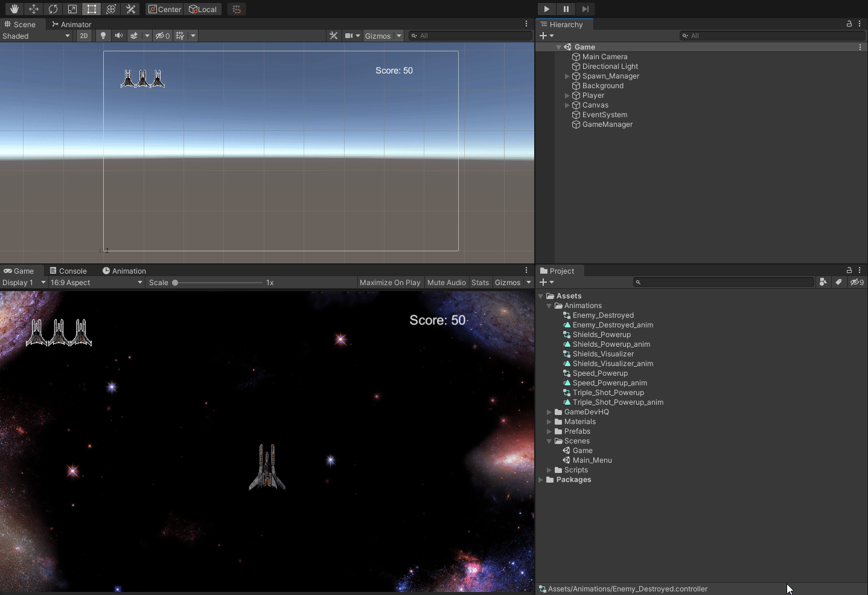Select the Hand view tool
This screenshot has width=868, height=595.
(x=13, y=9)
